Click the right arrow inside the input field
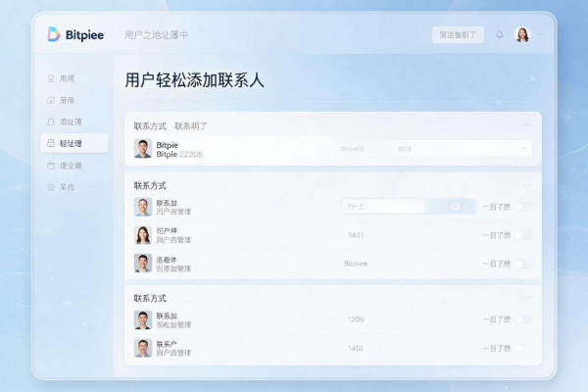 click(468, 207)
